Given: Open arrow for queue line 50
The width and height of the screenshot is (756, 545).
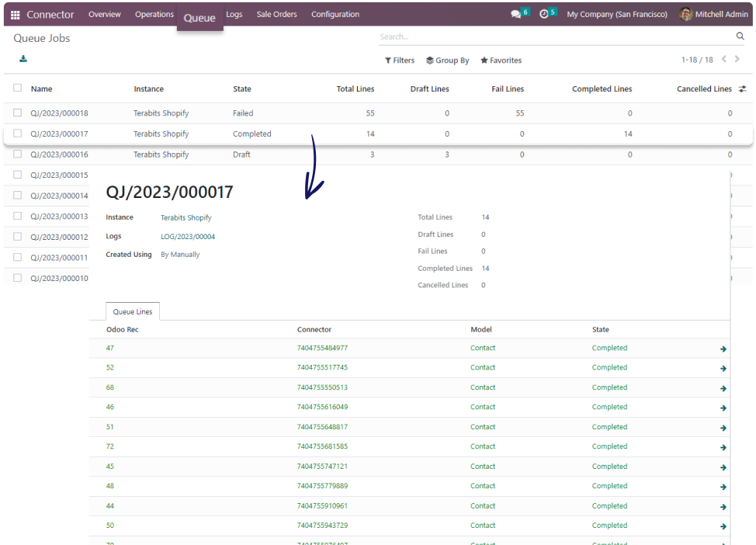Looking at the screenshot, I should (x=723, y=526).
